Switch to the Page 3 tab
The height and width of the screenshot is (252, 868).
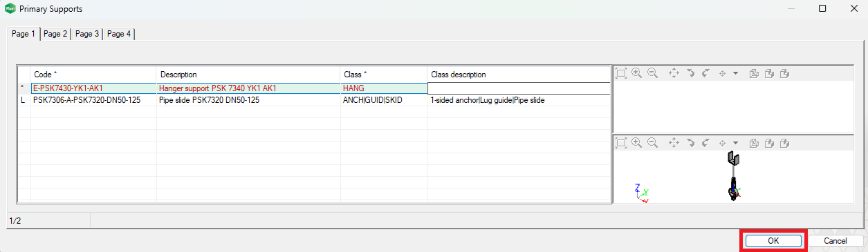87,34
